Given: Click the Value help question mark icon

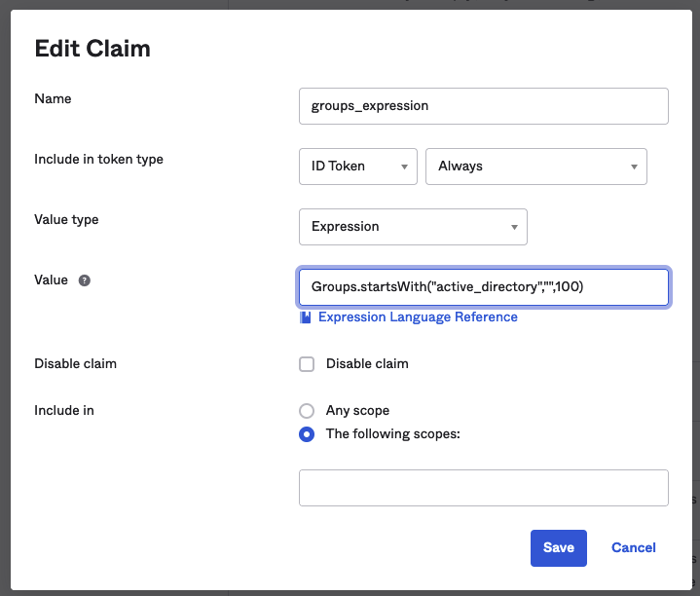Looking at the screenshot, I should click(85, 280).
